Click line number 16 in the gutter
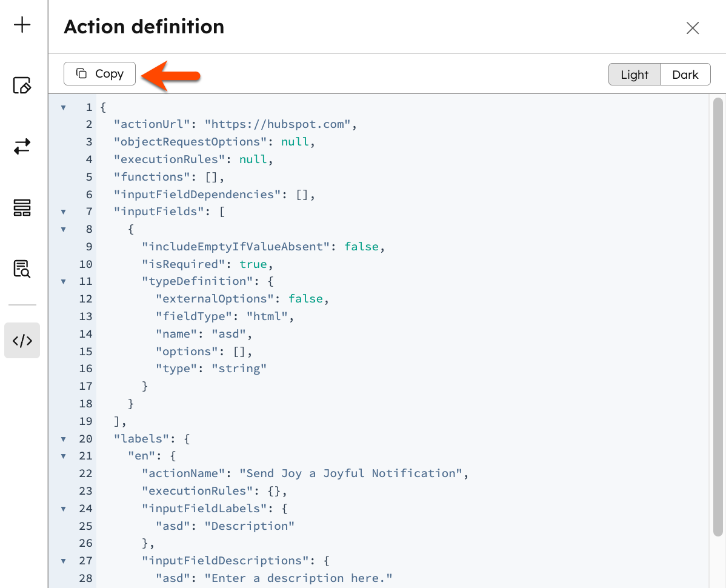This screenshot has height=588, width=726. pos(85,369)
